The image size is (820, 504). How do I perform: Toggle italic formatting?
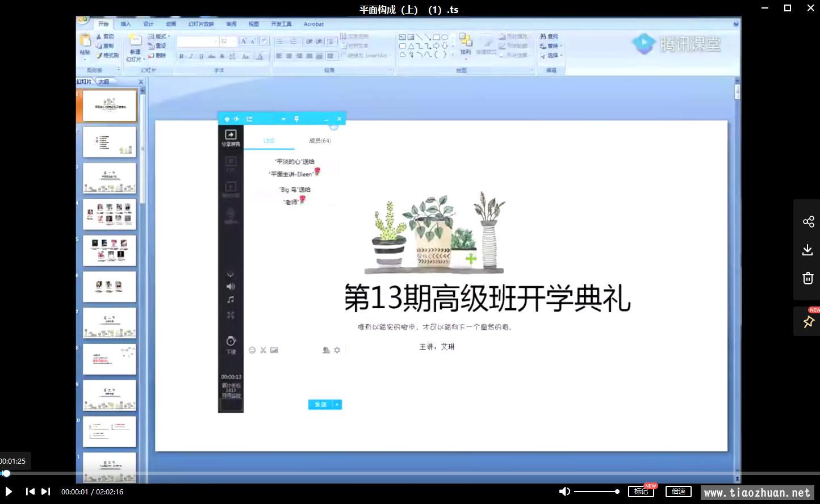[x=191, y=56]
